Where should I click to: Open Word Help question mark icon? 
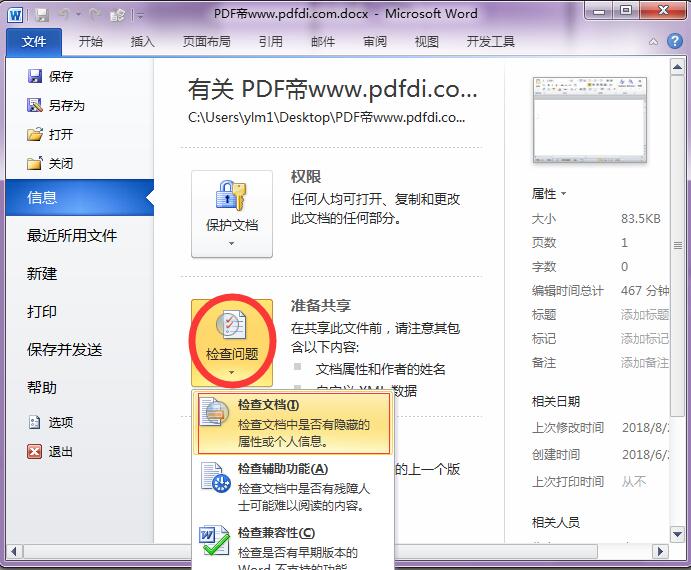coord(675,41)
